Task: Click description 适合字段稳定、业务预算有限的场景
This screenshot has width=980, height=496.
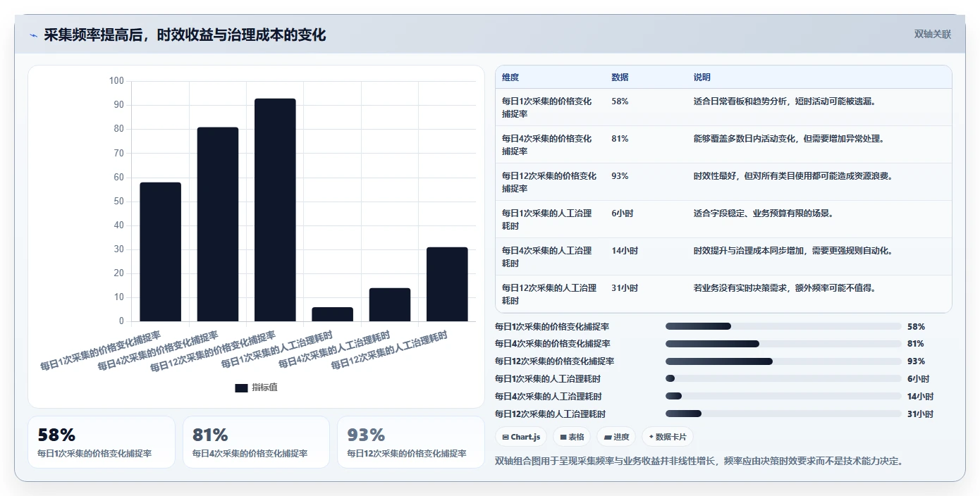Action: click(764, 213)
